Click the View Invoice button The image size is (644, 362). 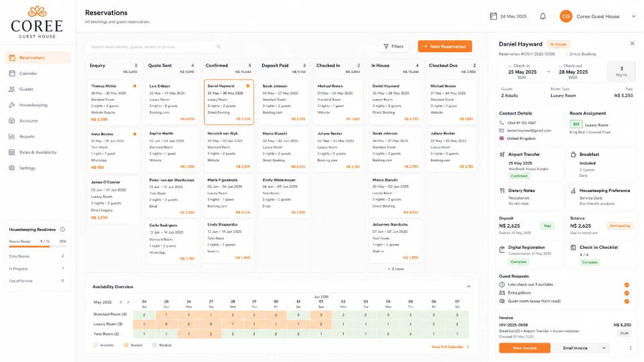pos(524,348)
